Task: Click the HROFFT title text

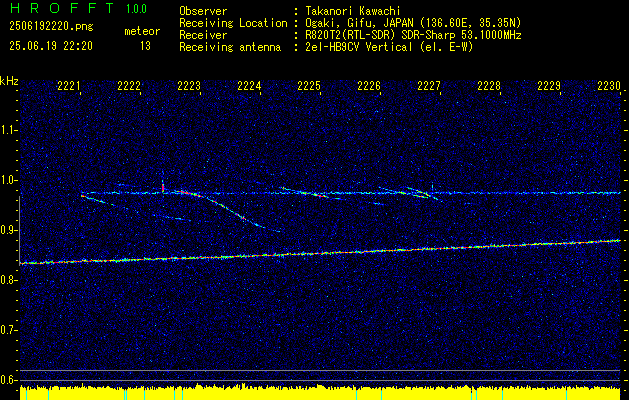Action: click(62, 8)
